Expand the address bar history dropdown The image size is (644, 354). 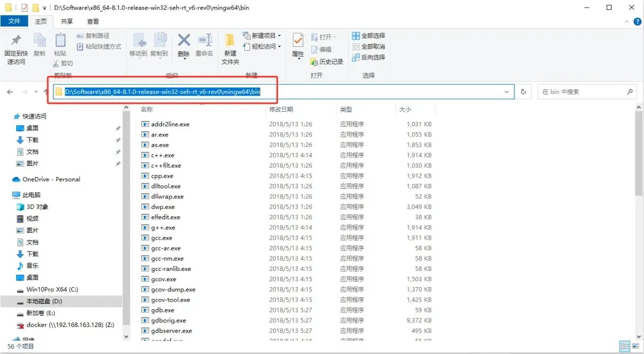tap(506, 92)
